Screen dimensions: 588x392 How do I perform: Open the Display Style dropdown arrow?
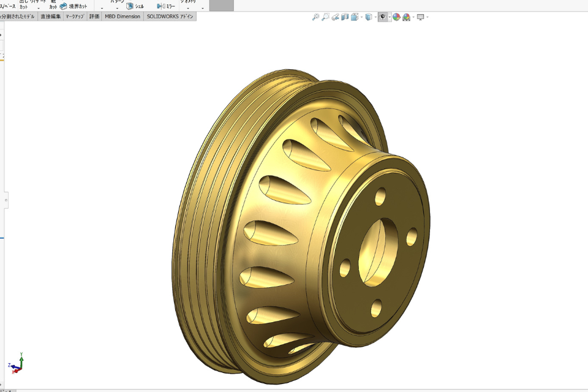[375, 17]
